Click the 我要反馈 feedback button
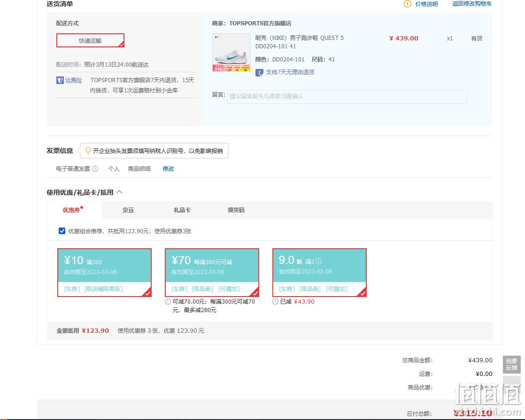The height and width of the screenshot is (420, 525). tap(511, 365)
